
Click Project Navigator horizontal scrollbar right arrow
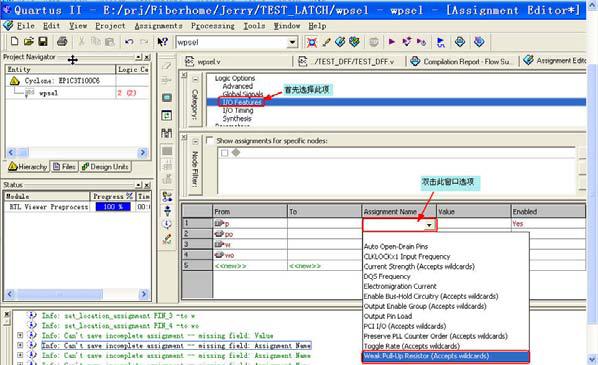coord(143,153)
